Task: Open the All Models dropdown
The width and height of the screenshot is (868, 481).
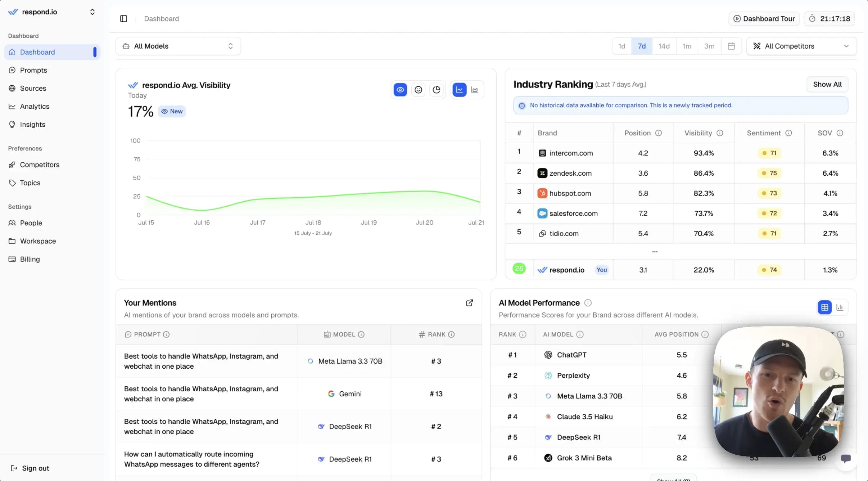Action: point(178,46)
